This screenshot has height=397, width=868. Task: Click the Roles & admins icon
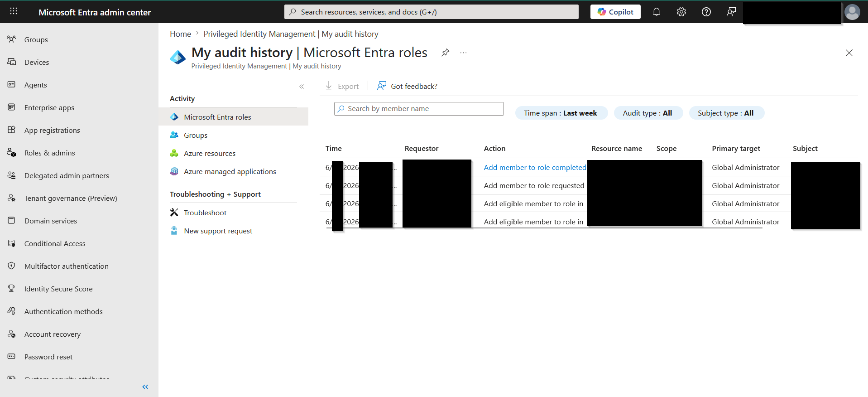[x=12, y=153]
